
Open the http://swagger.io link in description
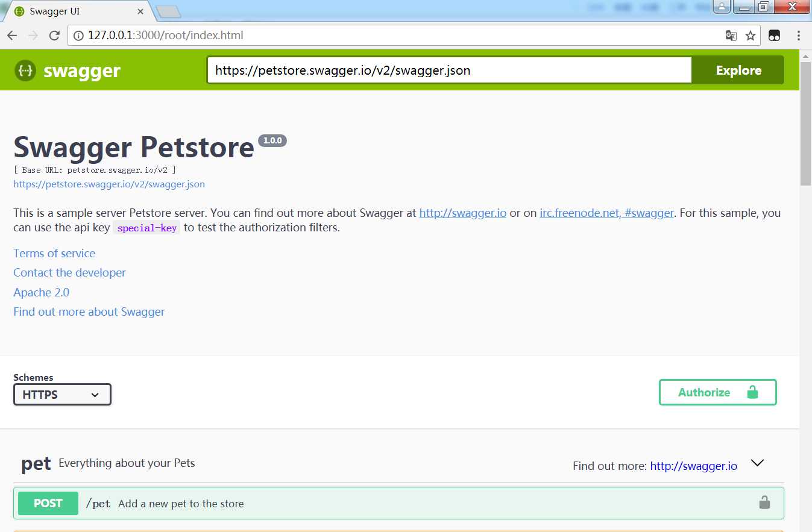click(x=463, y=213)
